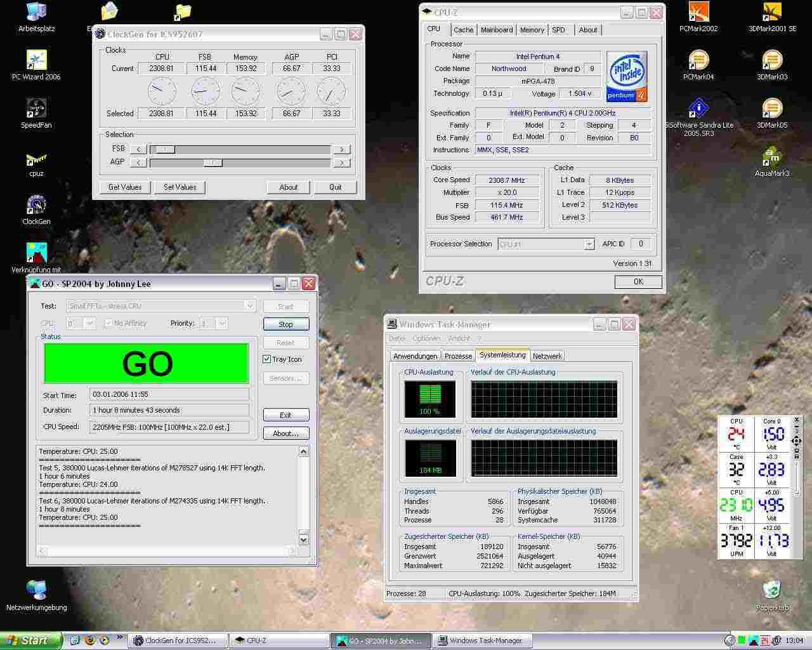
Task: Toggle the Tray Icon checkbox in SP2004
Action: (x=267, y=359)
